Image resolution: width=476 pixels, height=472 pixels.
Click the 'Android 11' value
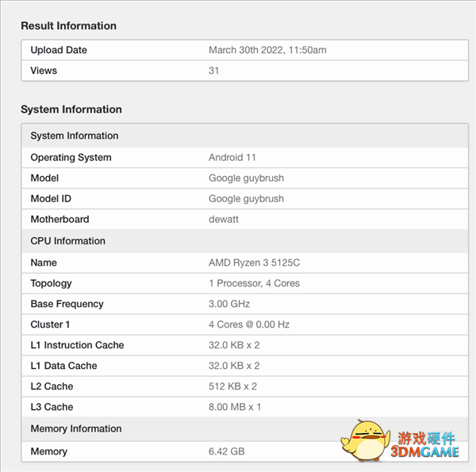tap(232, 158)
